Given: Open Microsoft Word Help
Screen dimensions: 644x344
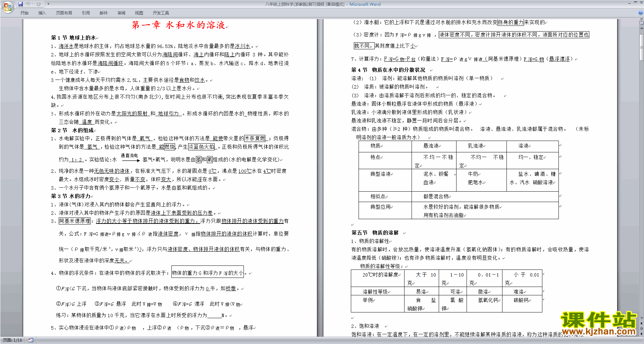Looking at the screenshot, I should click(641, 13).
